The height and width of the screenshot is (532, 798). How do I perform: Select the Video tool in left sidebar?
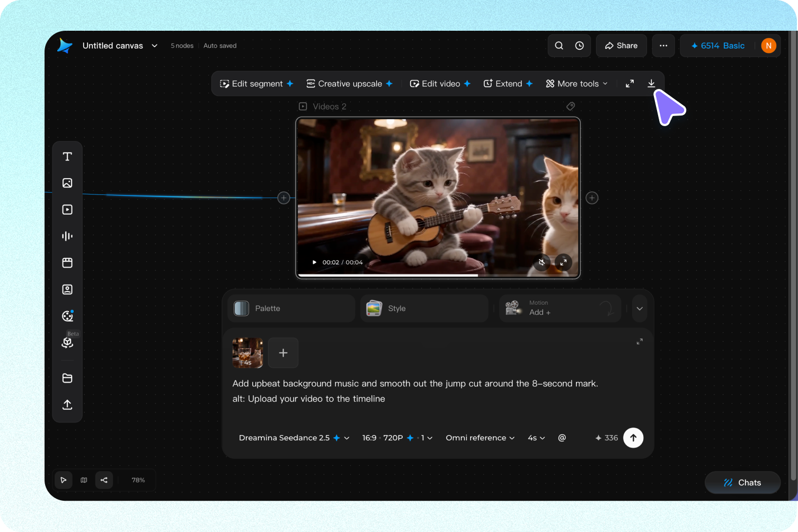tap(67, 209)
